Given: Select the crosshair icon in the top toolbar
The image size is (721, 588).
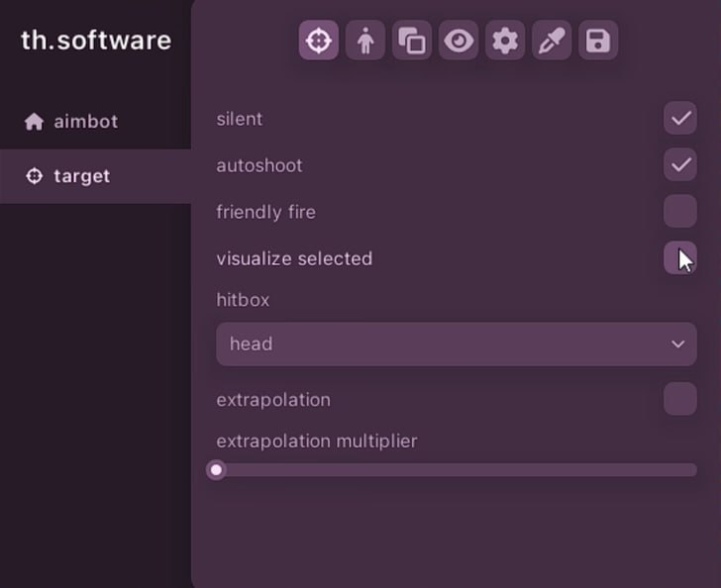Looking at the screenshot, I should pos(318,41).
